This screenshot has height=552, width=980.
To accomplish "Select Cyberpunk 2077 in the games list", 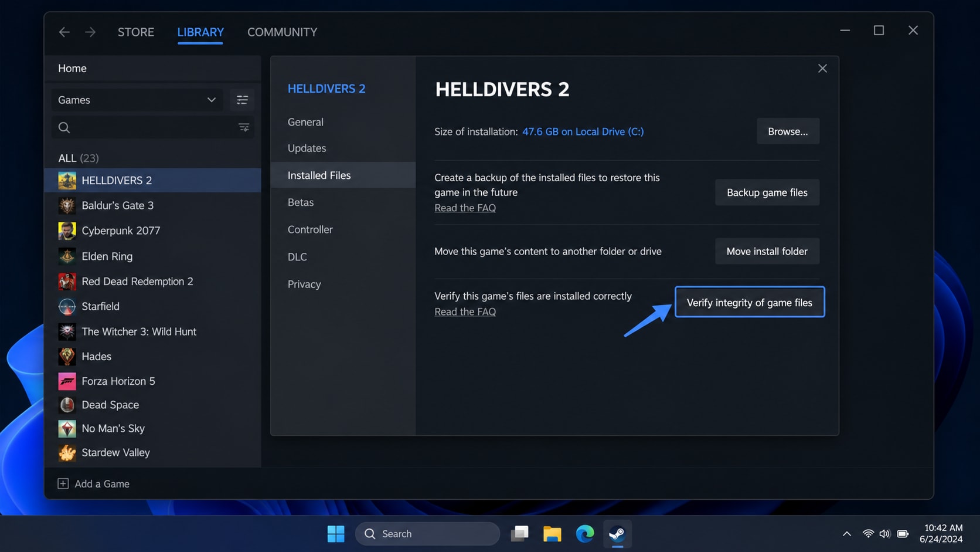I will pyautogui.click(x=152, y=231).
